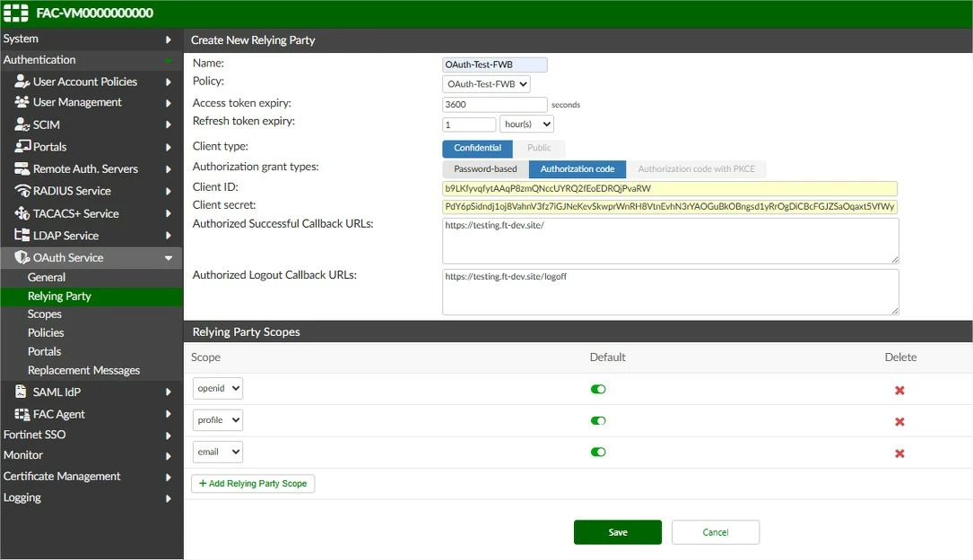Delete the profile scope with red X
The width and height of the screenshot is (973, 560).
point(899,422)
